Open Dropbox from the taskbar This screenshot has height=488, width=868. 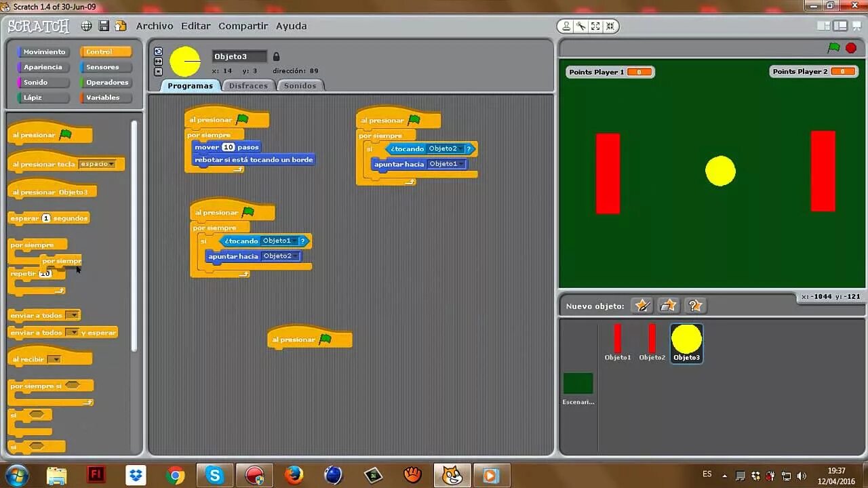tap(136, 475)
